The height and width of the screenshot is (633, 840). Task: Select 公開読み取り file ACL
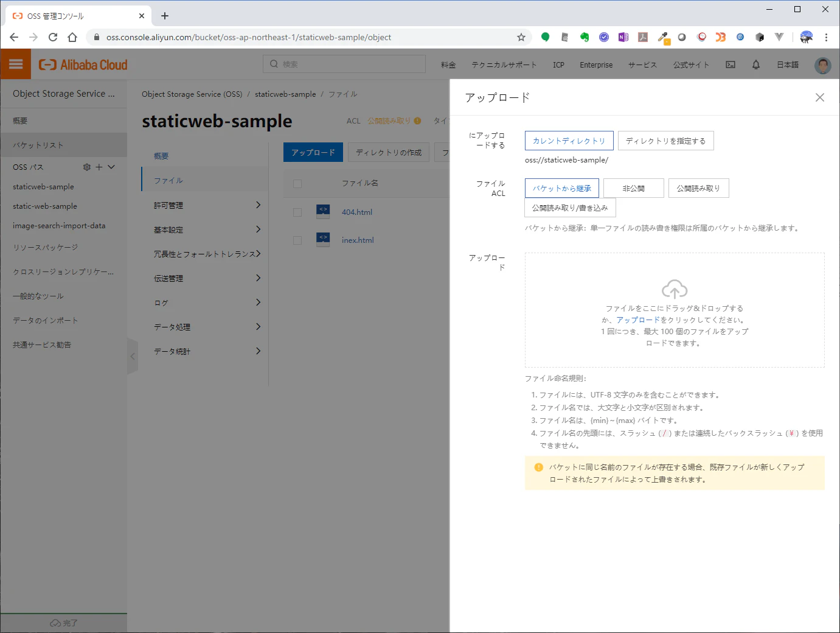699,188
